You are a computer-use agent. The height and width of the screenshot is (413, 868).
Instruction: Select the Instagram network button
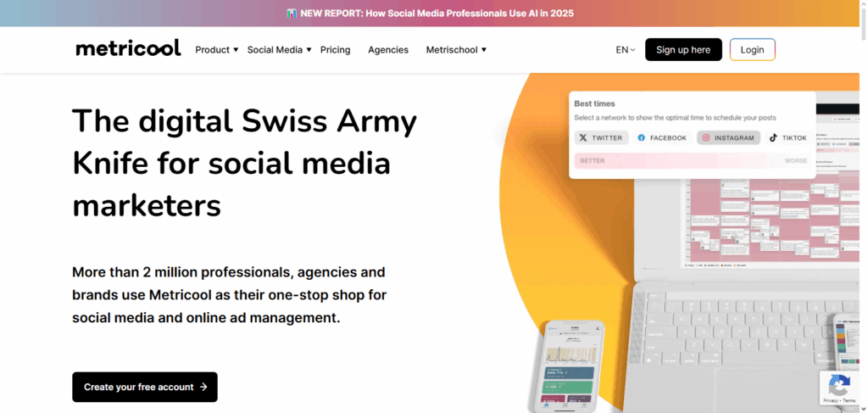(728, 138)
